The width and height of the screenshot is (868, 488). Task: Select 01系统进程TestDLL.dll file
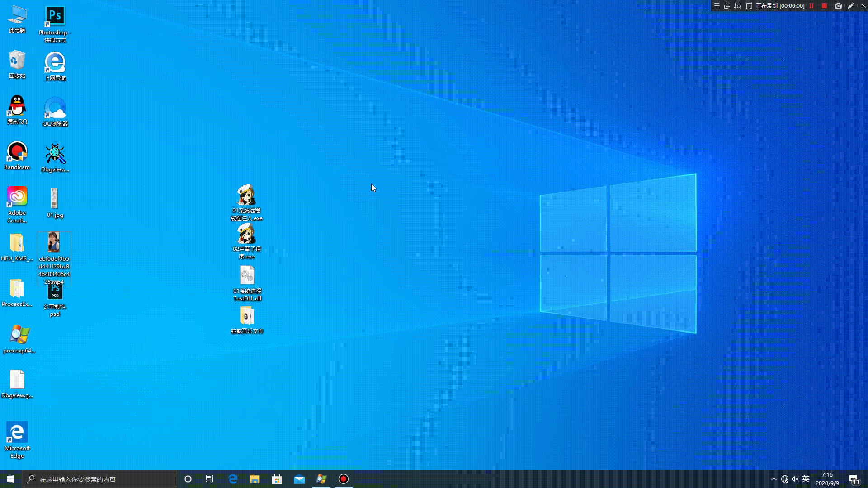[x=247, y=275]
